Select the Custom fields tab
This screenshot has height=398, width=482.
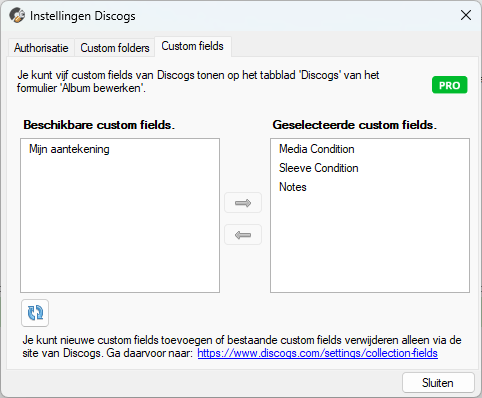point(193,46)
